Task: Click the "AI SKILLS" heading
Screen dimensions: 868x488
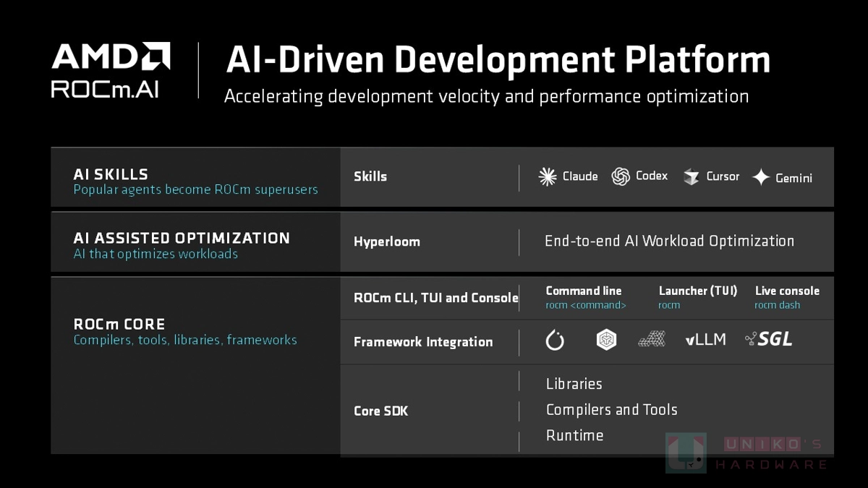Action: (x=111, y=174)
